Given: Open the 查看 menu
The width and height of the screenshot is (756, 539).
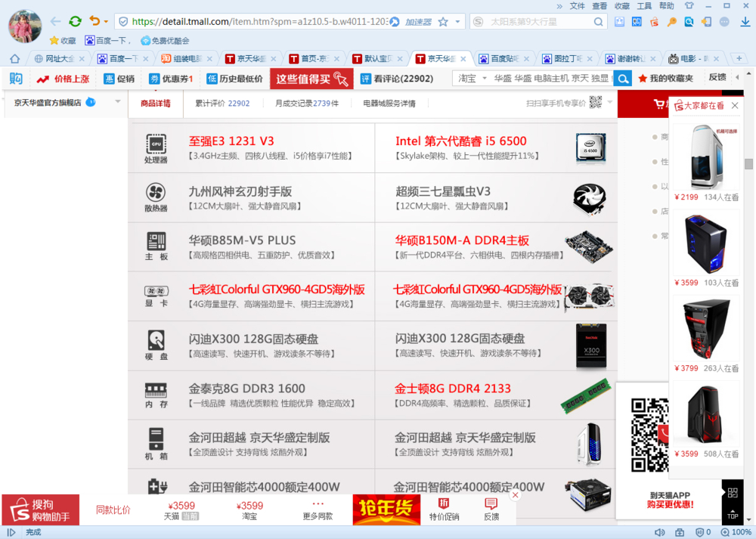Looking at the screenshot, I should click(600, 6).
